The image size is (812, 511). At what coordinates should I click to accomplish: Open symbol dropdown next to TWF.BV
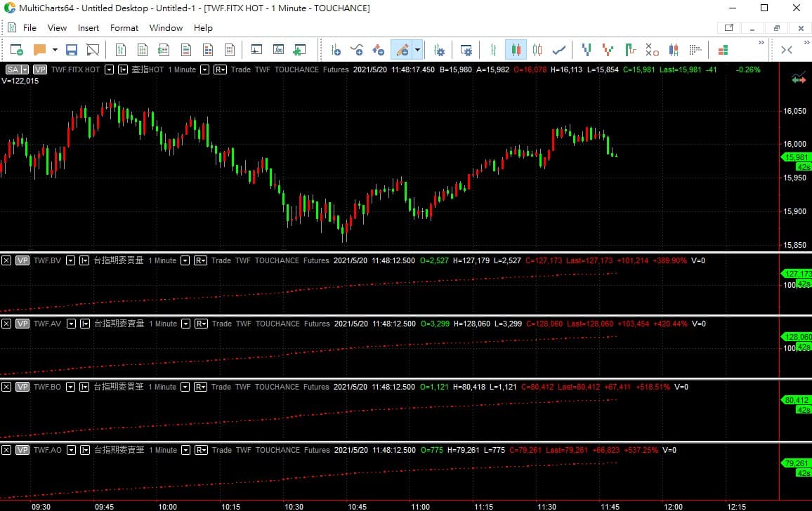click(70, 260)
